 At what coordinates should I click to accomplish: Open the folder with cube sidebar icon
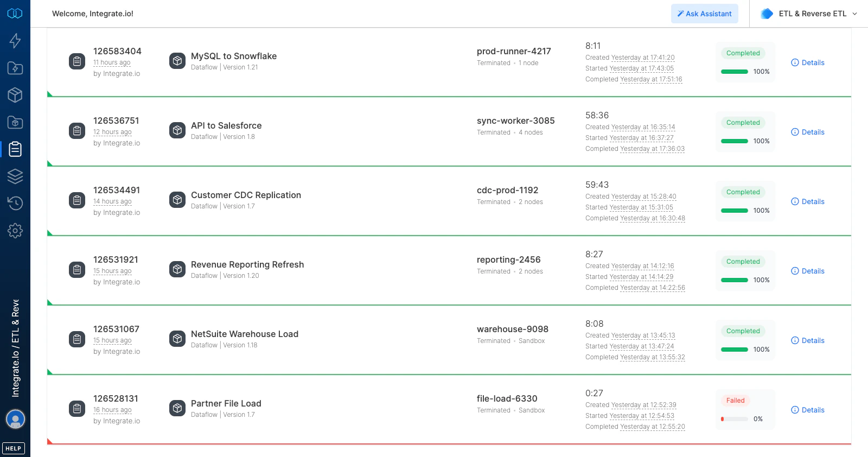(x=15, y=122)
